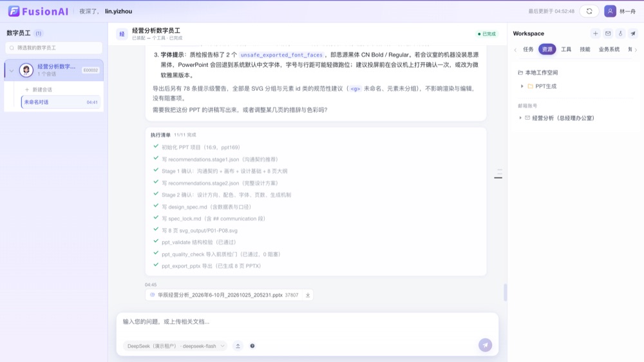Viewport: 644px width, 362px height.
Task: Click the lin.yizhou username in the header
Action: 118,12
